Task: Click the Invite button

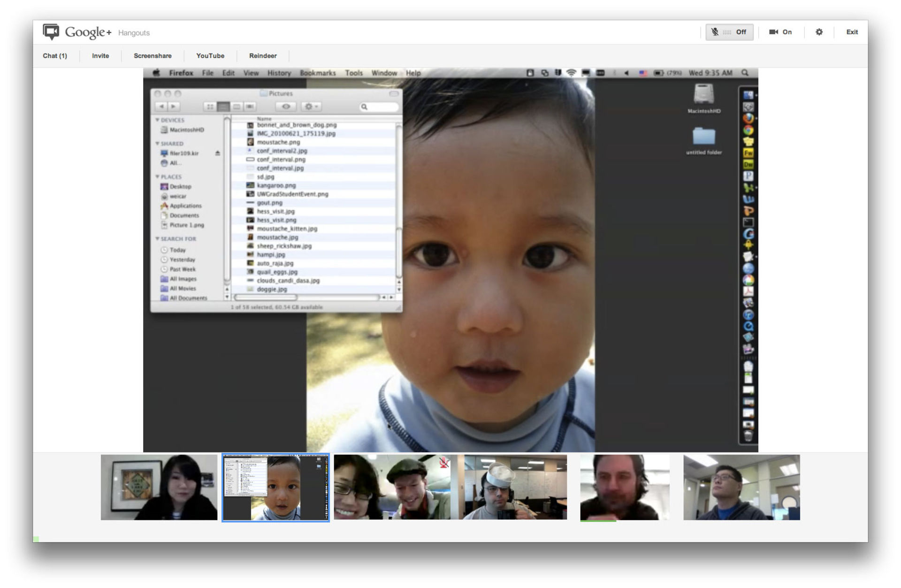Action: point(100,56)
